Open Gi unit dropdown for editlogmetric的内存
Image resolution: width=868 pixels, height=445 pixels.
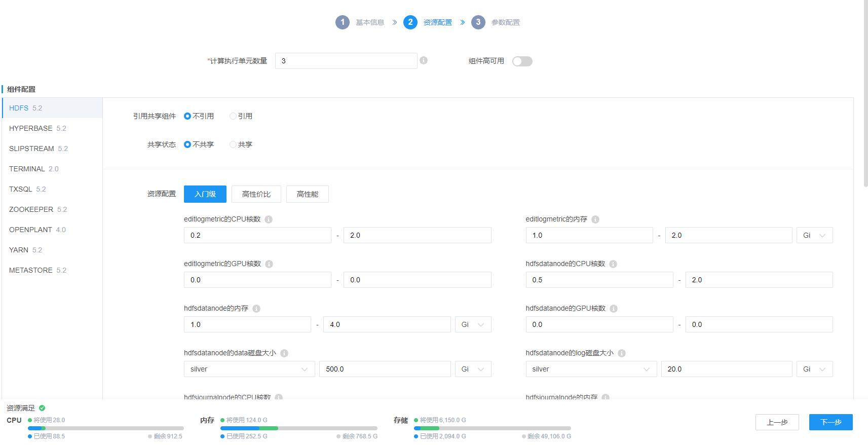pos(814,235)
